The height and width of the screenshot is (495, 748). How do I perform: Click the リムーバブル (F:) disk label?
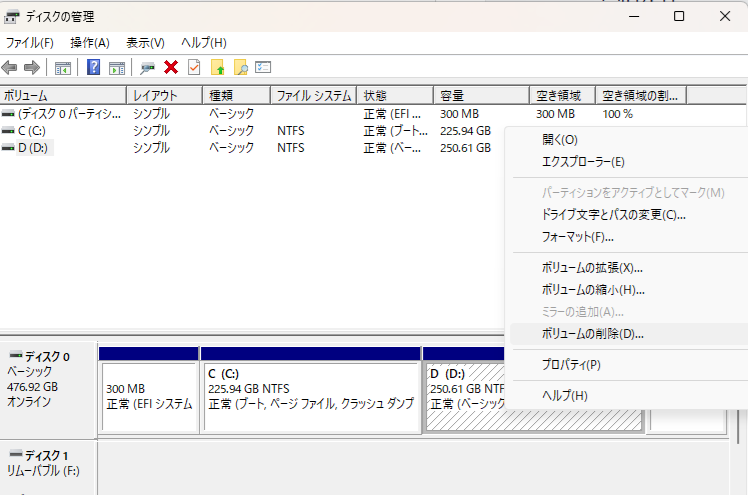click(x=43, y=471)
